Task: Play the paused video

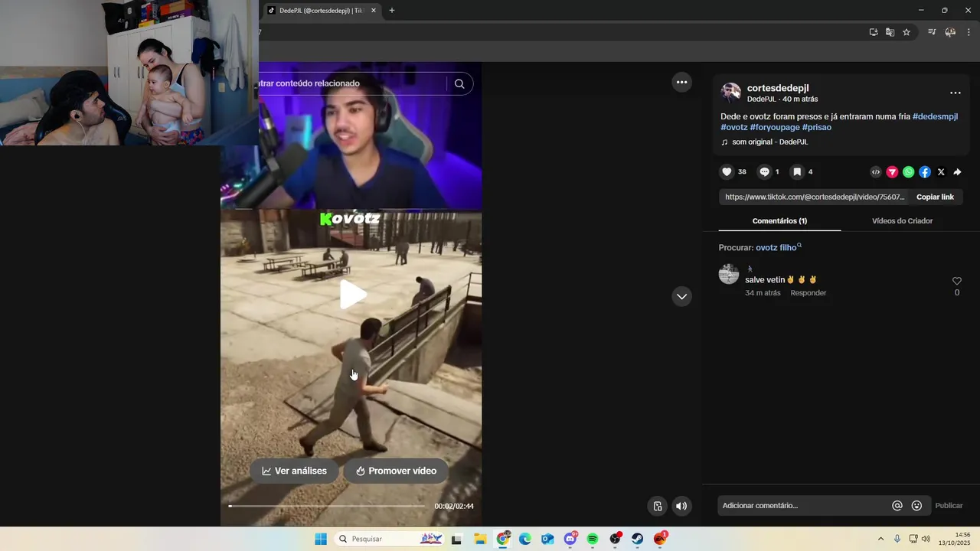Action: pos(352,295)
